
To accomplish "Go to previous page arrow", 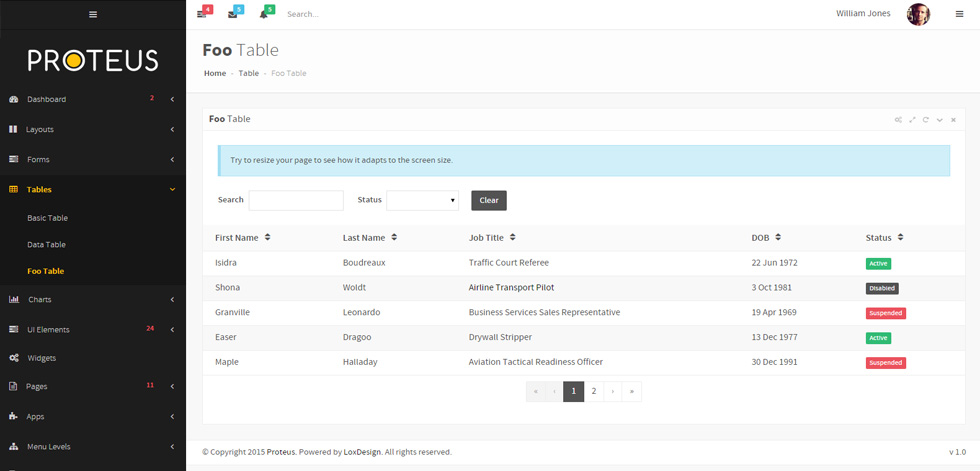I will (x=554, y=392).
